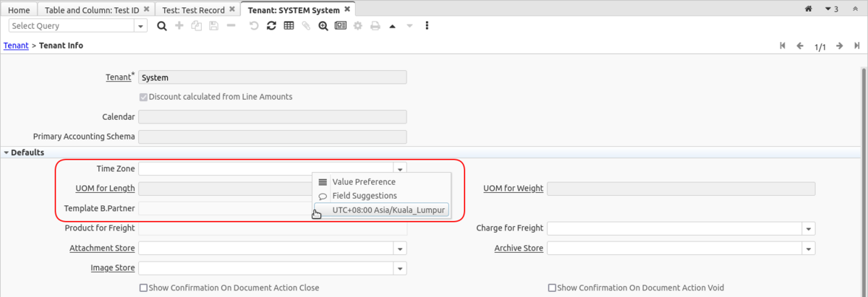Check Show Confirmation On Document Action Void
868x297 pixels.
tap(553, 288)
